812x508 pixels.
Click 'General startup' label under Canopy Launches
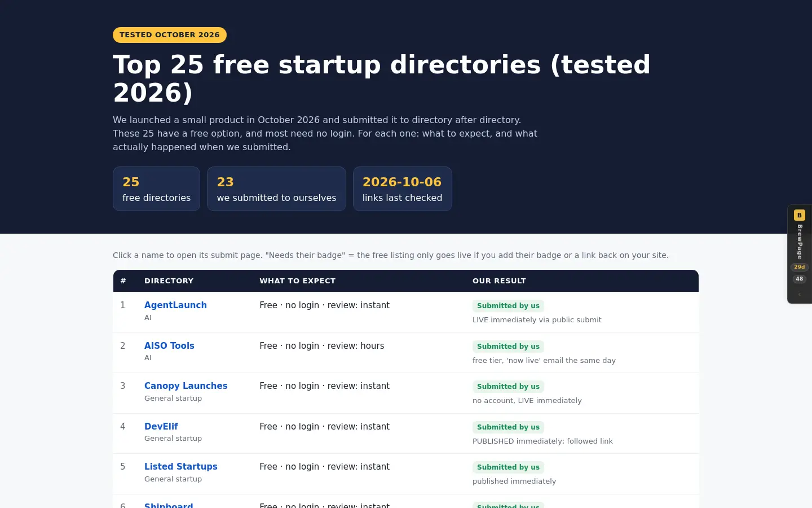173,398
